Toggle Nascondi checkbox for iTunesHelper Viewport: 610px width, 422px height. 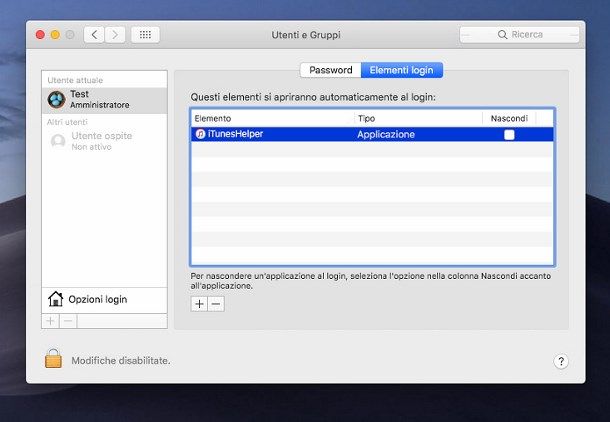point(509,135)
